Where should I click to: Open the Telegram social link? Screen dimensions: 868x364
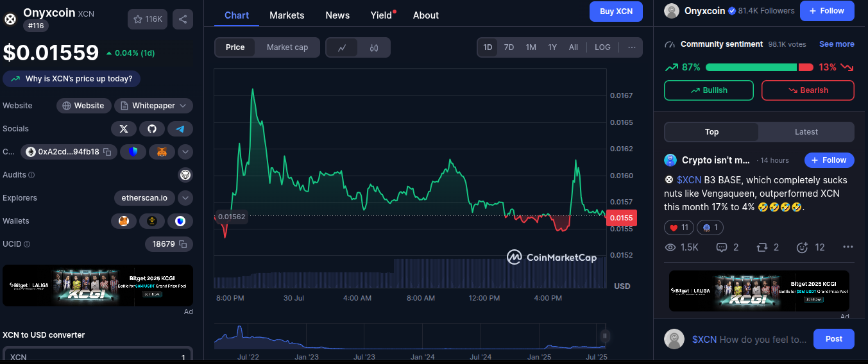[180, 129]
